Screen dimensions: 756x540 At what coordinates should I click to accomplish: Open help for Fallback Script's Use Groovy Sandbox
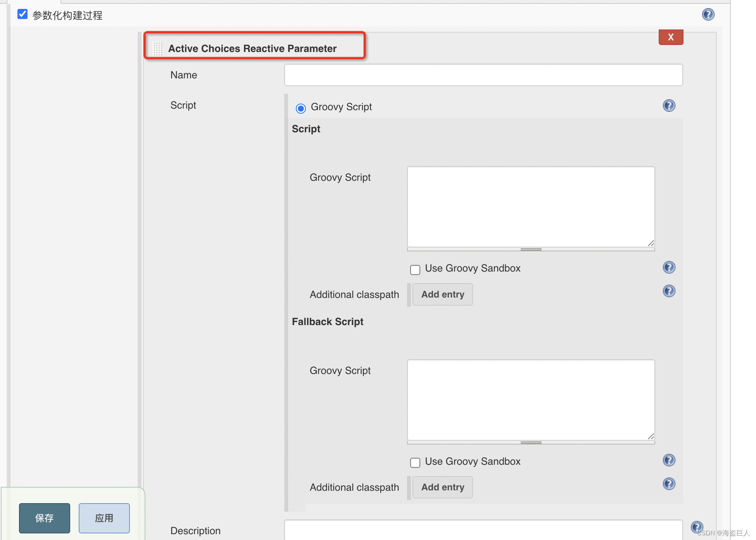[x=669, y=460]
